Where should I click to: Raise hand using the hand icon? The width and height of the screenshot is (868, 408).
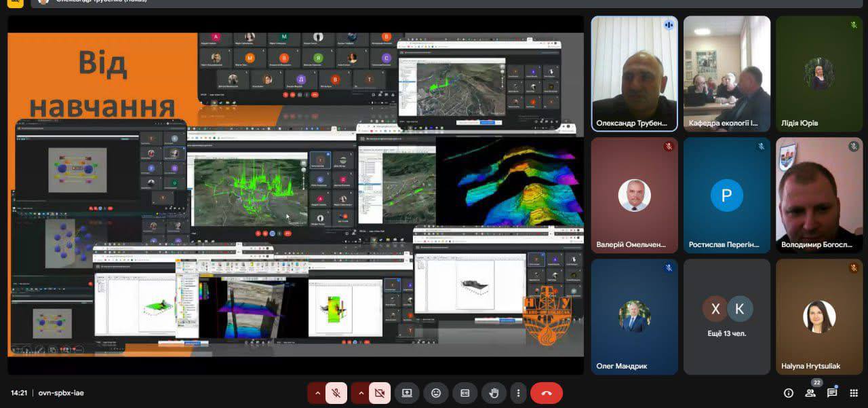click(494, 392)
